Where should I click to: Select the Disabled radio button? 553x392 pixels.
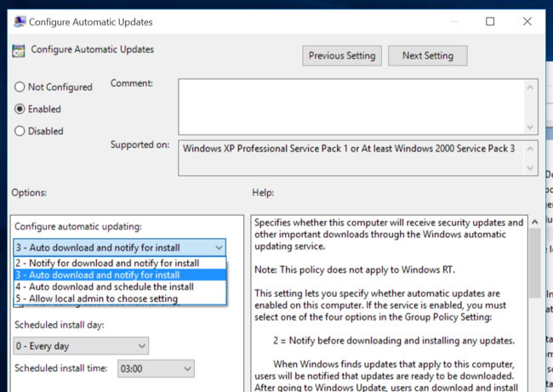coord(20,131)
